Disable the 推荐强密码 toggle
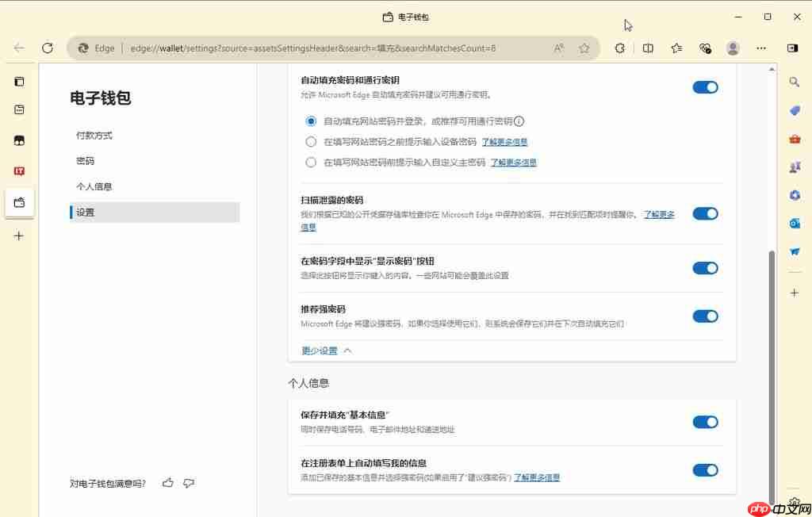Viewport: 812px width, 517px height. point(705,316)
